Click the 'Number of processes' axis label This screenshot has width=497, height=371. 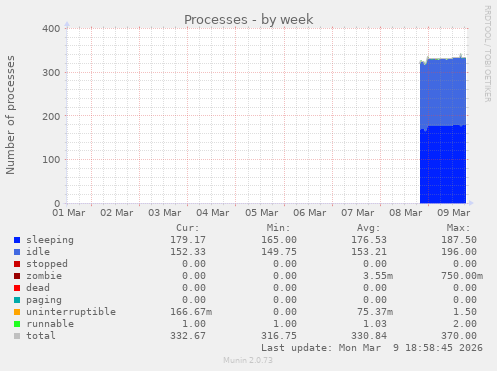(11, 115)
